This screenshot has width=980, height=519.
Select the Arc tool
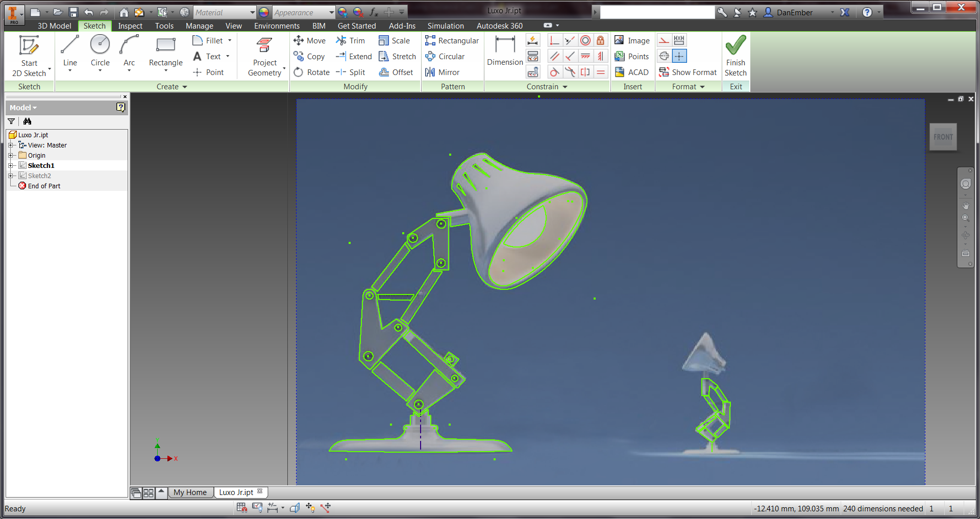[129, 51]
